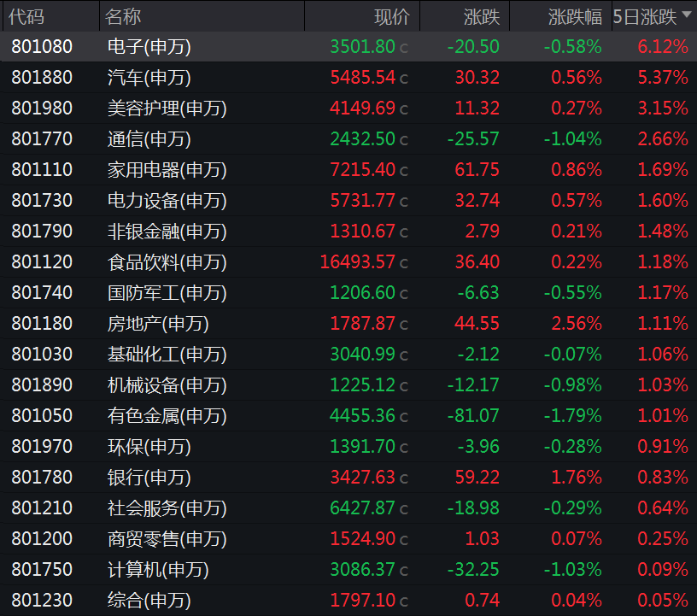Click the 代码 column header

tap(26, 17)
